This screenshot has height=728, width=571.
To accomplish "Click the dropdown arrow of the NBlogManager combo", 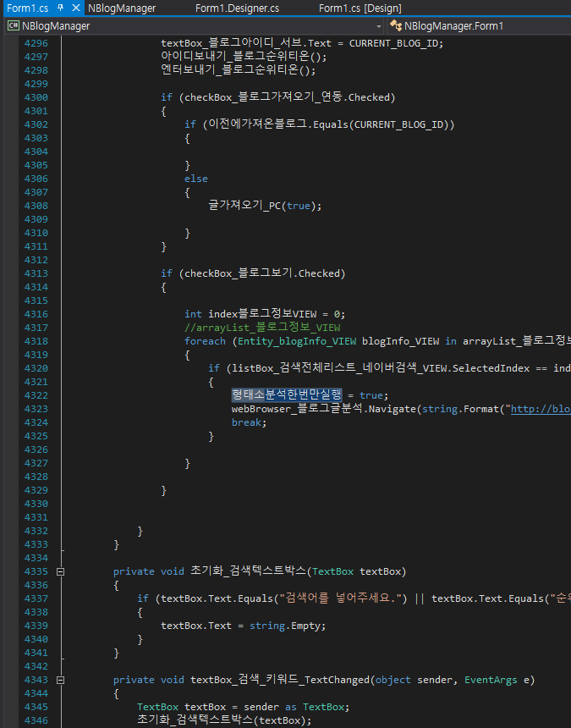I will point(379,26).
